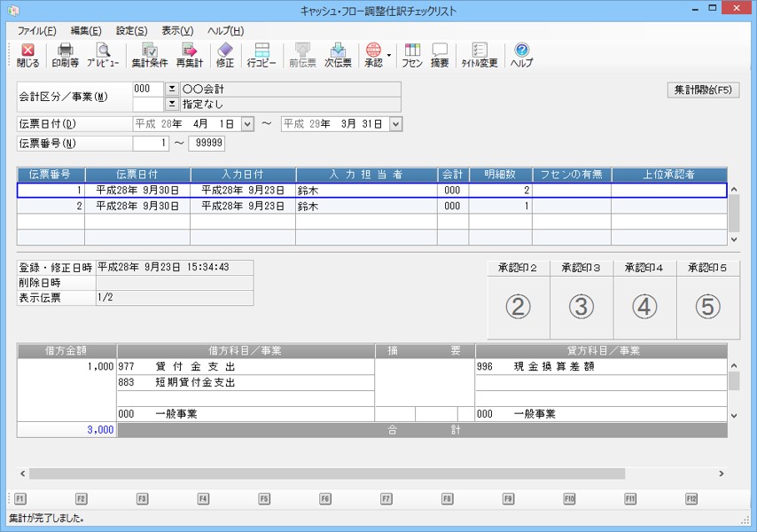Screen dimensions: 757x532
Task: Click the 印刷等 print icon
Action: pos(65,55)
